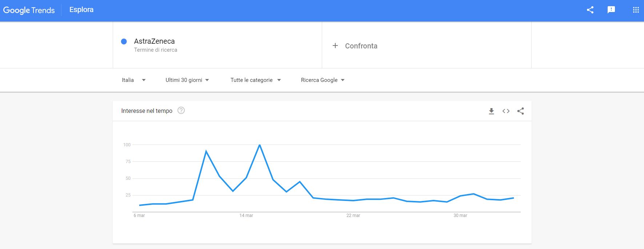Open the Italia region dropdown
The width and height of the screenshot is (644, 249).
pos(134,80)
